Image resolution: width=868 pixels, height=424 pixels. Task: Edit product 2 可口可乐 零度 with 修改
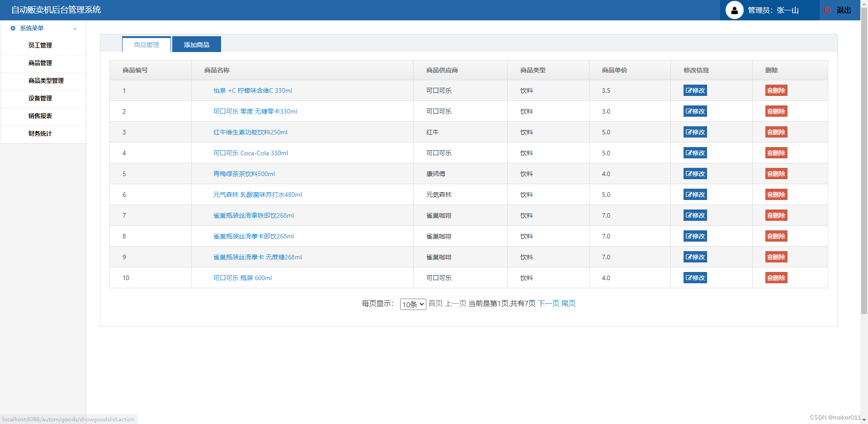[x=695, y=111]
